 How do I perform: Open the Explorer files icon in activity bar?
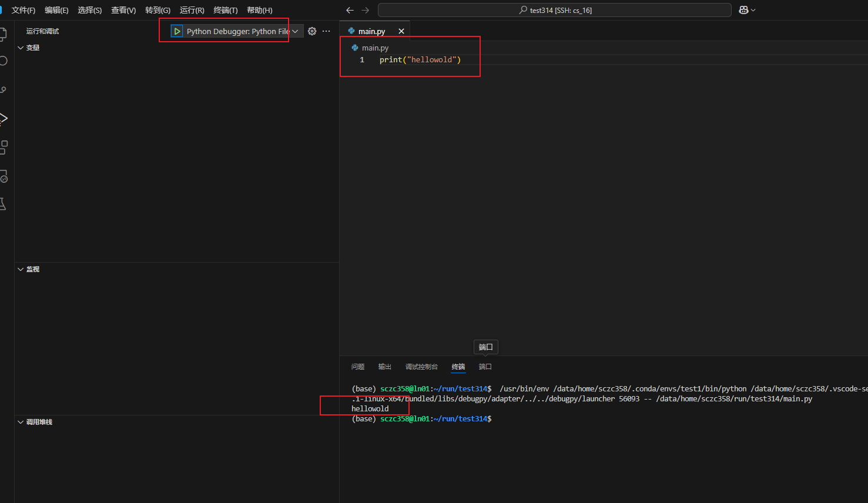click(x=3, y=33)
